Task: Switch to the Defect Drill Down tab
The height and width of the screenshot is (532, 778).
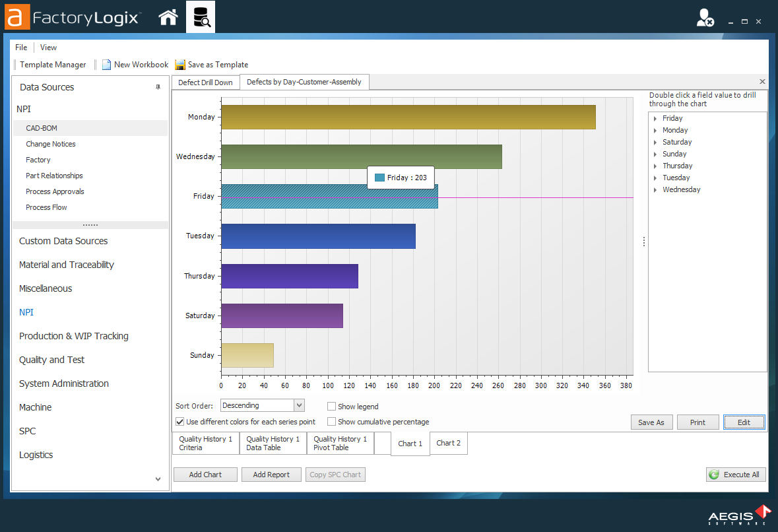Action: pos(205,82)
